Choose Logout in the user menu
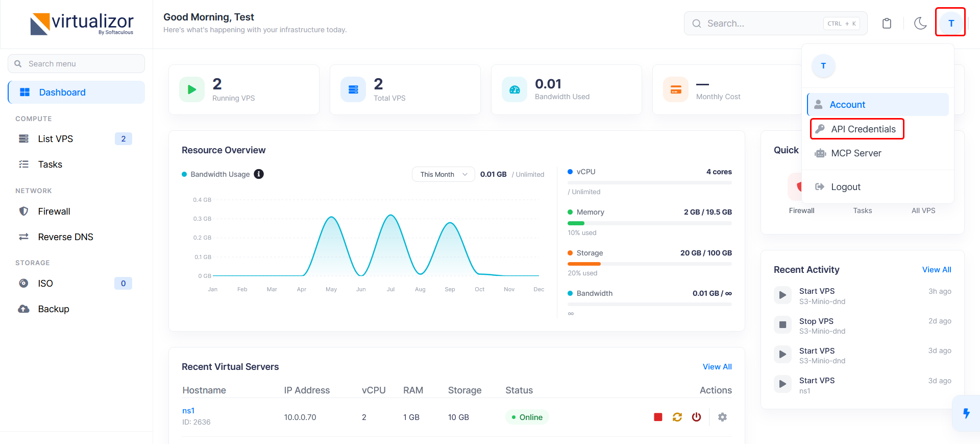This screenshot has height=444, width=980. [x=878, y=187]
